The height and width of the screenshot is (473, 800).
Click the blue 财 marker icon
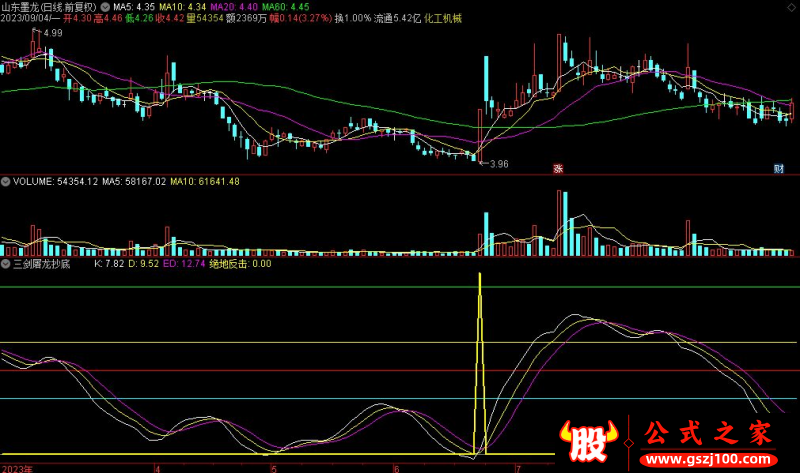pos(778,168)
